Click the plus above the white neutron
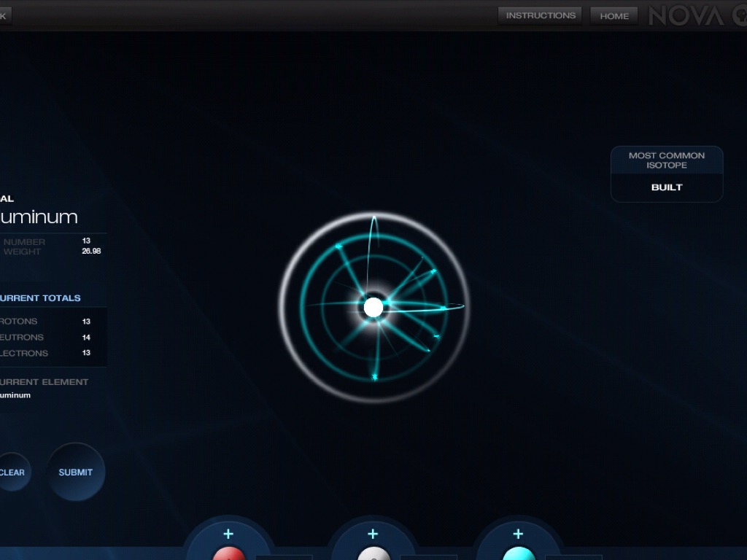 pos(373,534)
